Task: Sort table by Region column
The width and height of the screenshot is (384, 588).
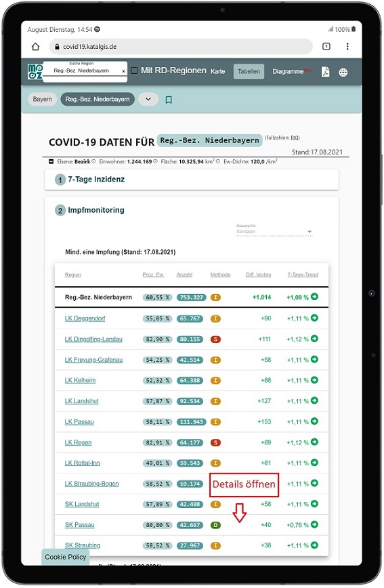Action: [x=72, y=275]
